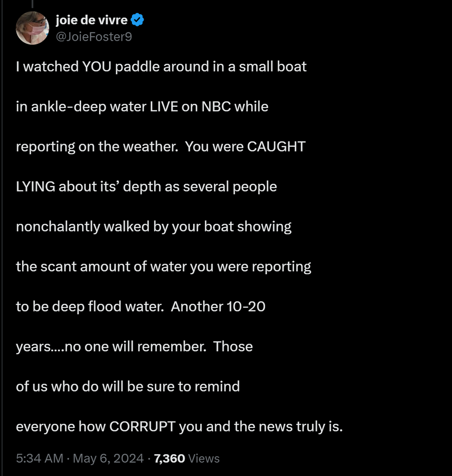
Task: Open the joie de vivre profile picture
Action: point(32,28)
